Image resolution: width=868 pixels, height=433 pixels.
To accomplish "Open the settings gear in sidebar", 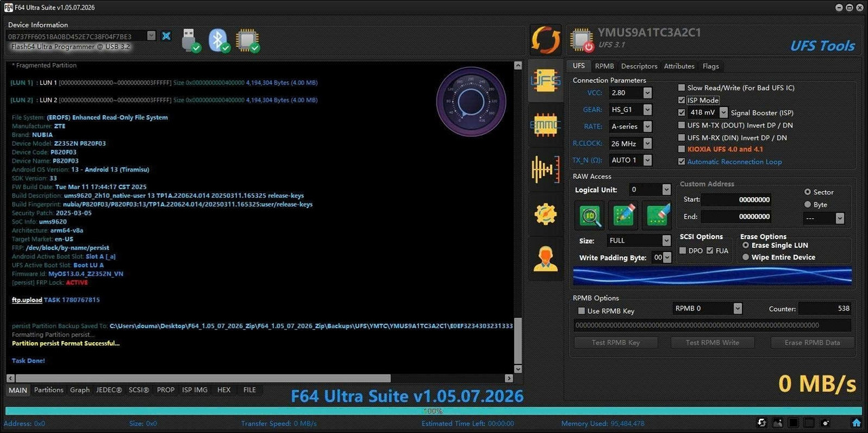I will coord(546,213).
